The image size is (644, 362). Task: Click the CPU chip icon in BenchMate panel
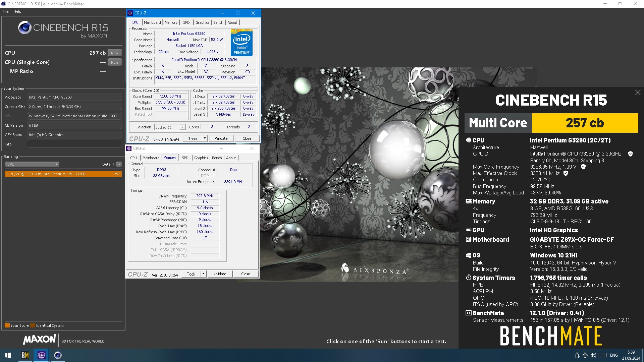point(469,140)
